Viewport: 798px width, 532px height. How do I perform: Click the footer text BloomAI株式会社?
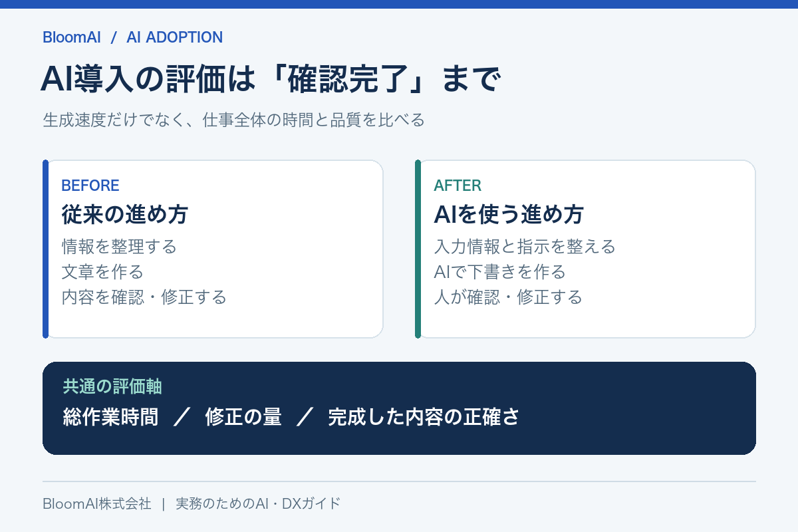point(97,503)
